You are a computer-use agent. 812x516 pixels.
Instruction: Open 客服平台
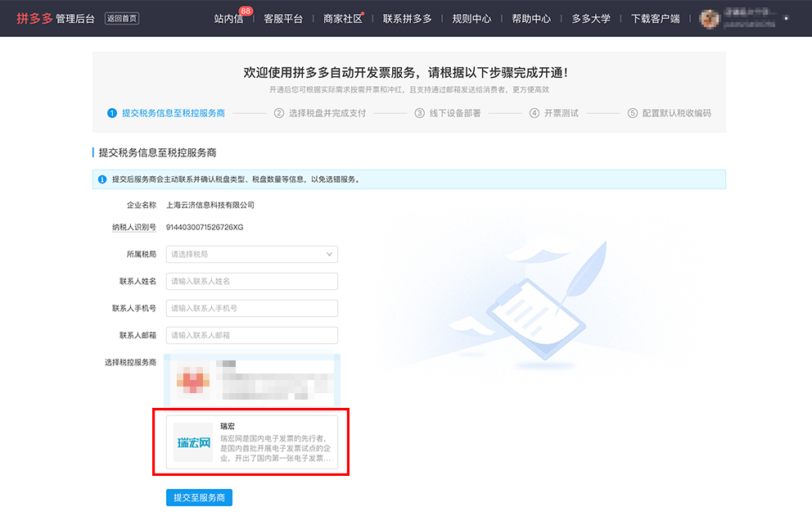[283, 19]
